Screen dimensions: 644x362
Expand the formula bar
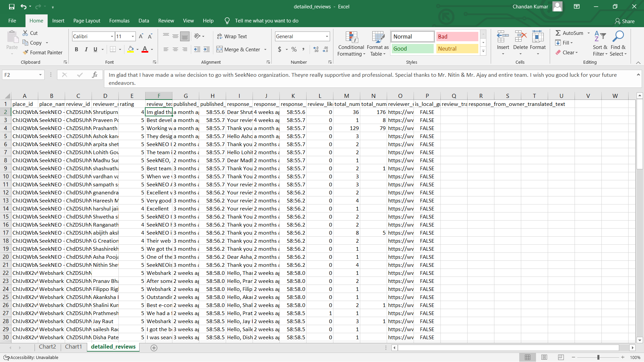638,75
